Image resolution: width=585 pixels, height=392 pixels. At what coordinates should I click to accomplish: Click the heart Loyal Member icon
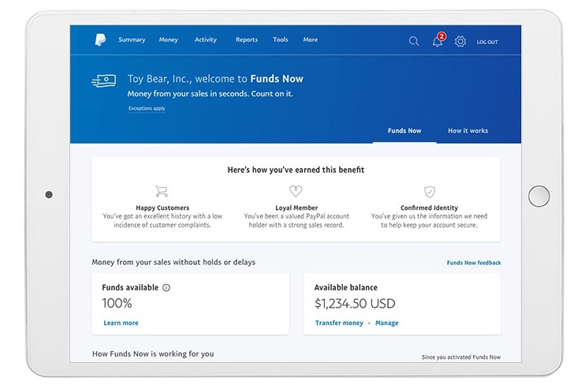[296, 191]
